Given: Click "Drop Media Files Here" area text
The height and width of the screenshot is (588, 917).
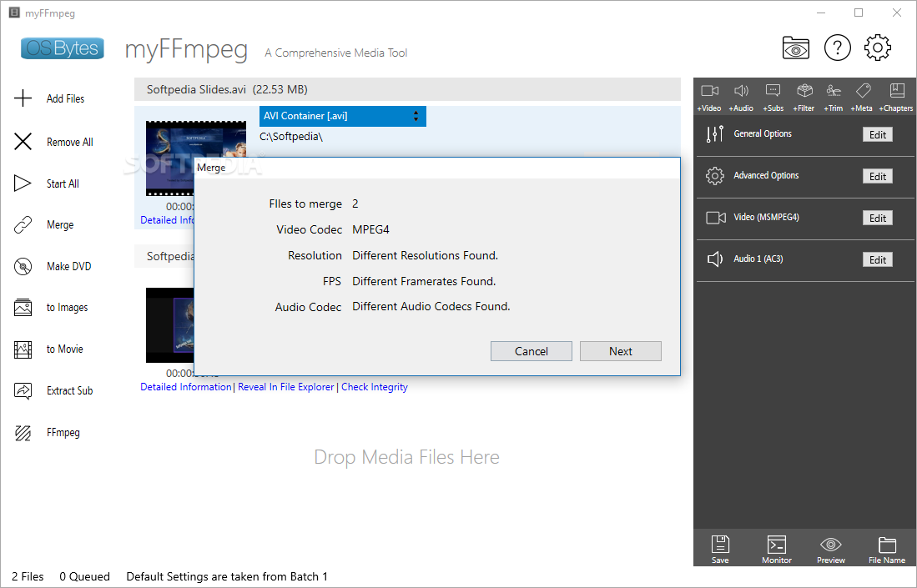Looking at the screenshot, I should (406, 457).
